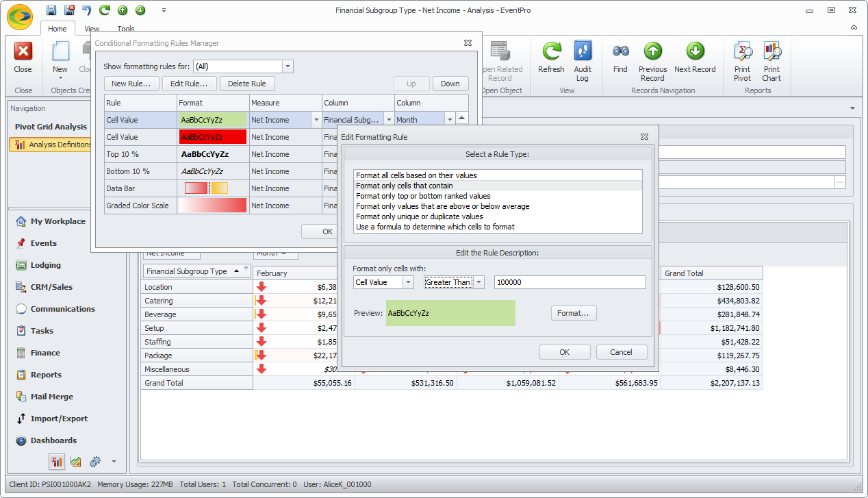Click the Save and Close quick access icon
Screen dimensions: 868x498
click(69, 10)
